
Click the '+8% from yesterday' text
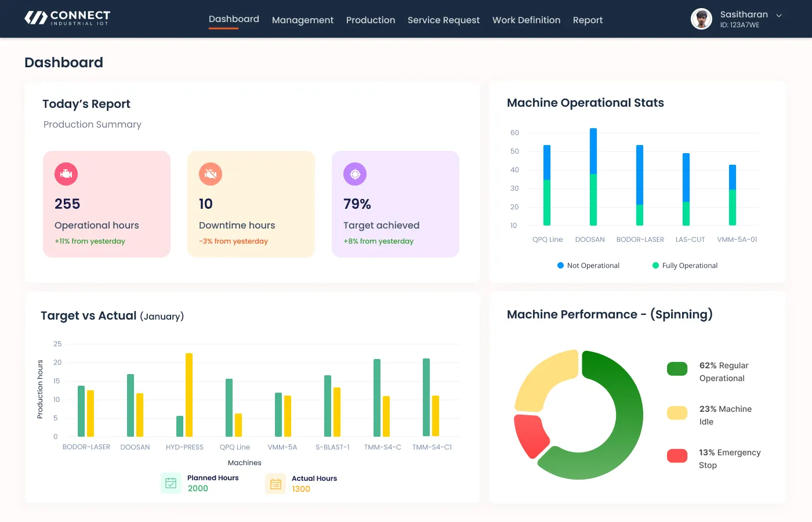coord(378,241)
